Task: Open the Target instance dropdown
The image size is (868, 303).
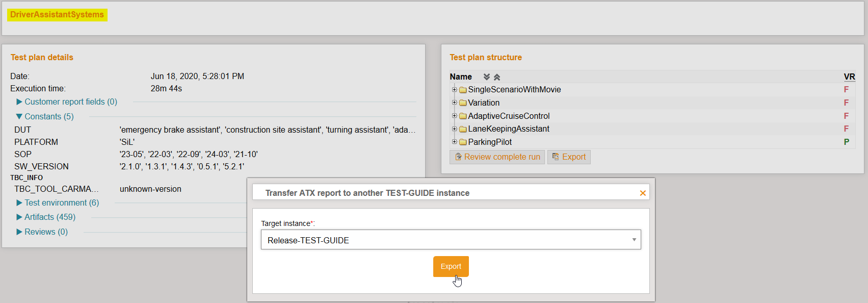Action: (451, 240)
